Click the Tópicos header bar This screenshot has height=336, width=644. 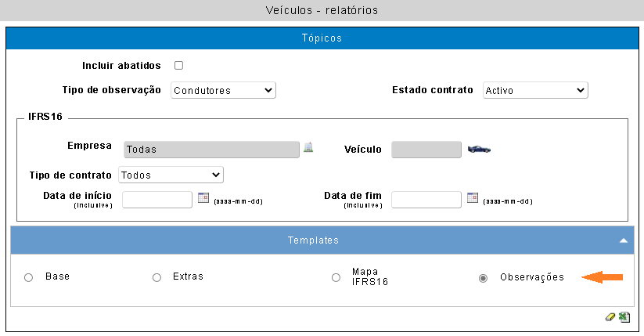[322, 38]
